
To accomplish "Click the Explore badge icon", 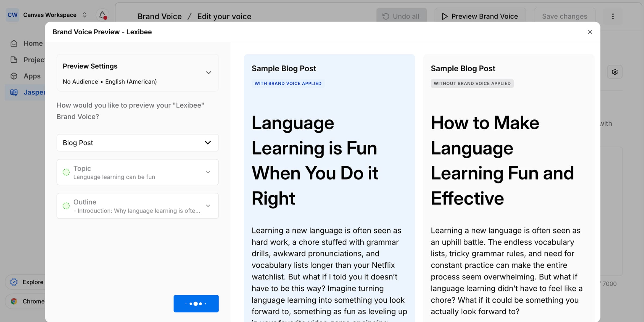I will tap(14, 282).
